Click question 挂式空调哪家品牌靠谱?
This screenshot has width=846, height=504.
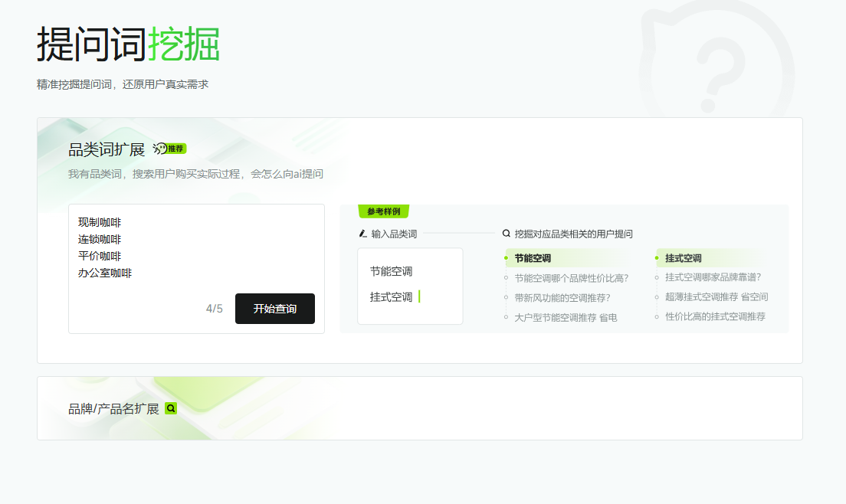(713, 277)
